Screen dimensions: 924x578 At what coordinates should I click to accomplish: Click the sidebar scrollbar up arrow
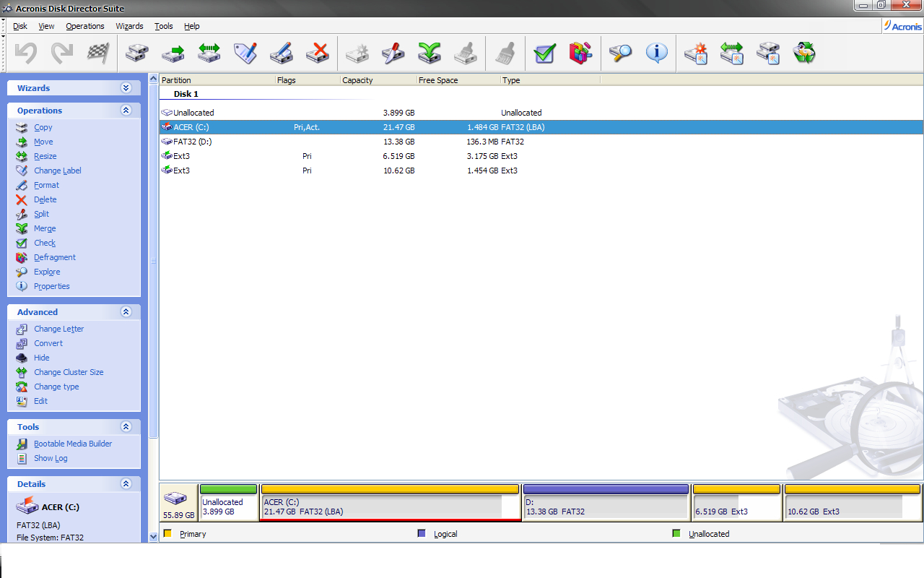tap(153, 78)
